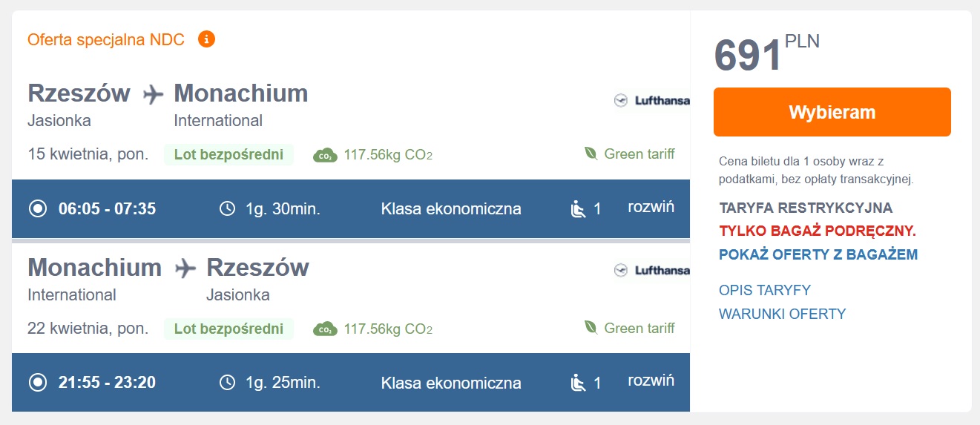Viewport: 980px width, 425px height.
Task: Select the 06:05 - 07:35 flight radio button
Action: 37,208
